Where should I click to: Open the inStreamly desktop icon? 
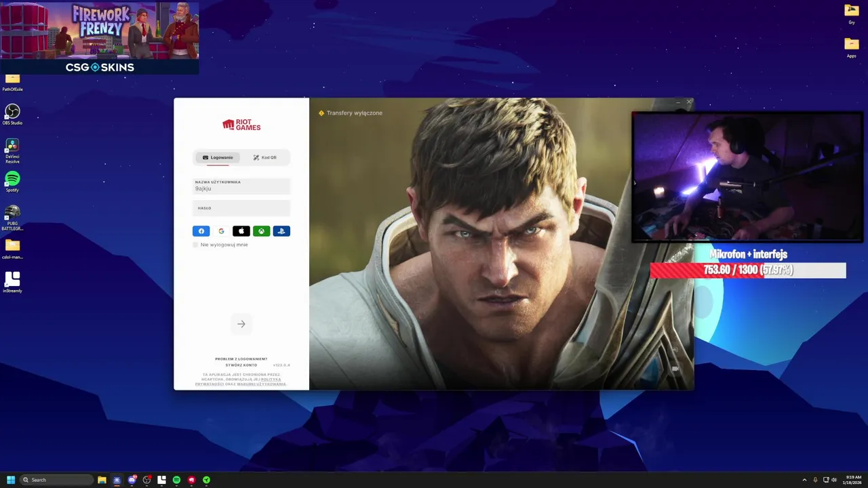12,282
